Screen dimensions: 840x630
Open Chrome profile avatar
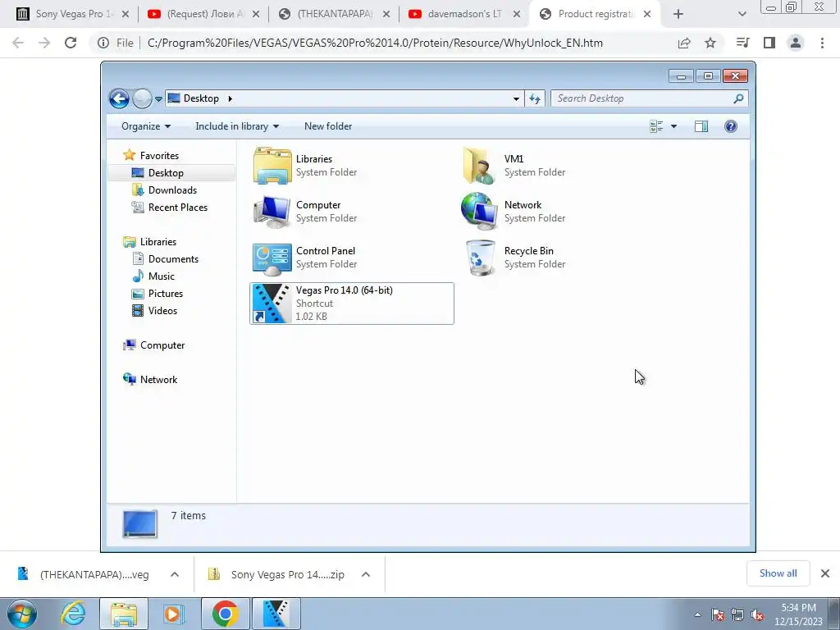click(796, 43)
